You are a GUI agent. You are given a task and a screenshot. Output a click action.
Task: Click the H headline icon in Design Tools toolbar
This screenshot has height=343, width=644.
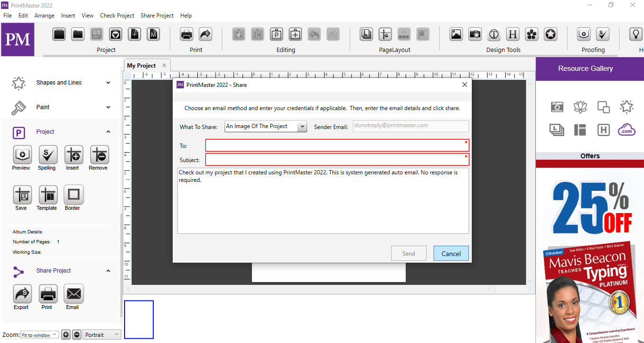(513, 34)
